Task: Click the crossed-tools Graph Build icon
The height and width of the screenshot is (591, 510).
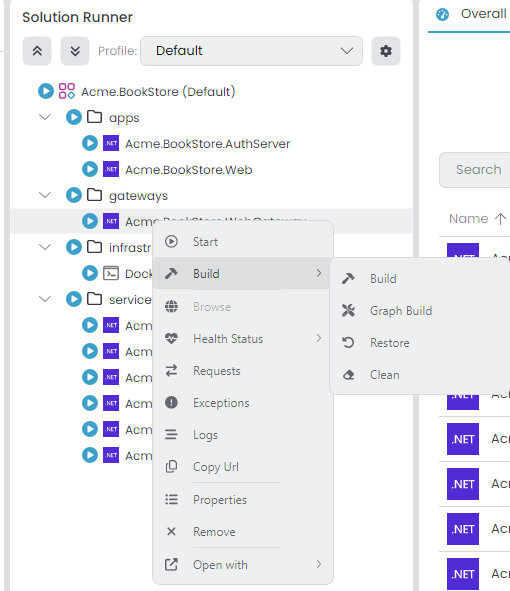Action: [x=348, y=311]
